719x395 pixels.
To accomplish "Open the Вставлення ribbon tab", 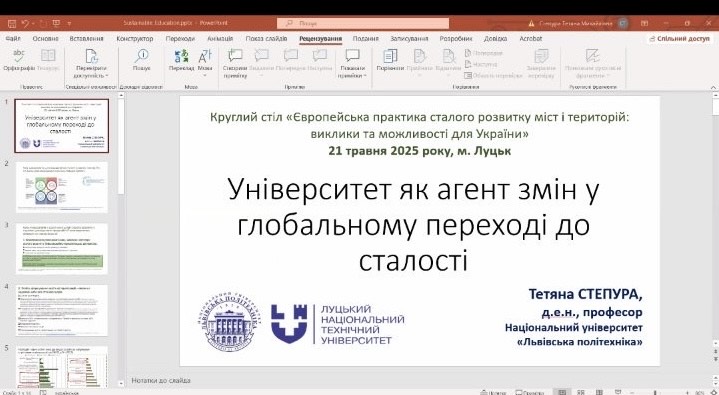I will point(86,39).
